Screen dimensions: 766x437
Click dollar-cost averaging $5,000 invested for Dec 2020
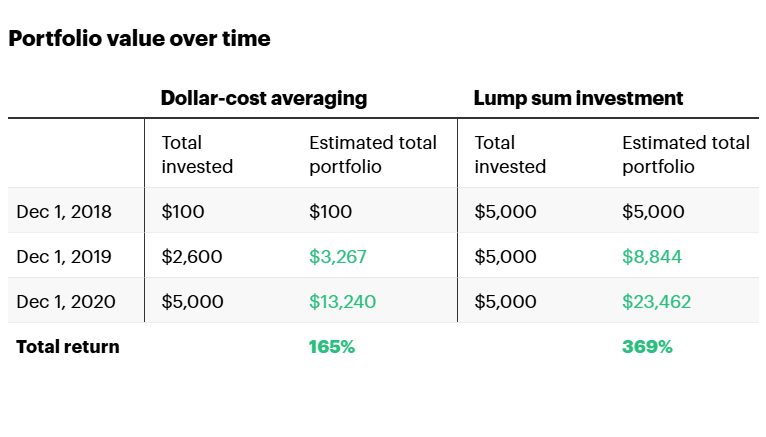(192, 301)
